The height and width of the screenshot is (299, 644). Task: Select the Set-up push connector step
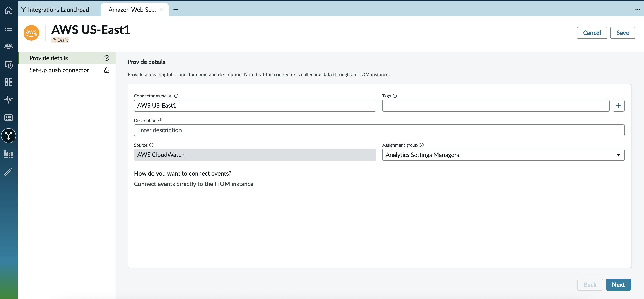click(x=67, y=70)
